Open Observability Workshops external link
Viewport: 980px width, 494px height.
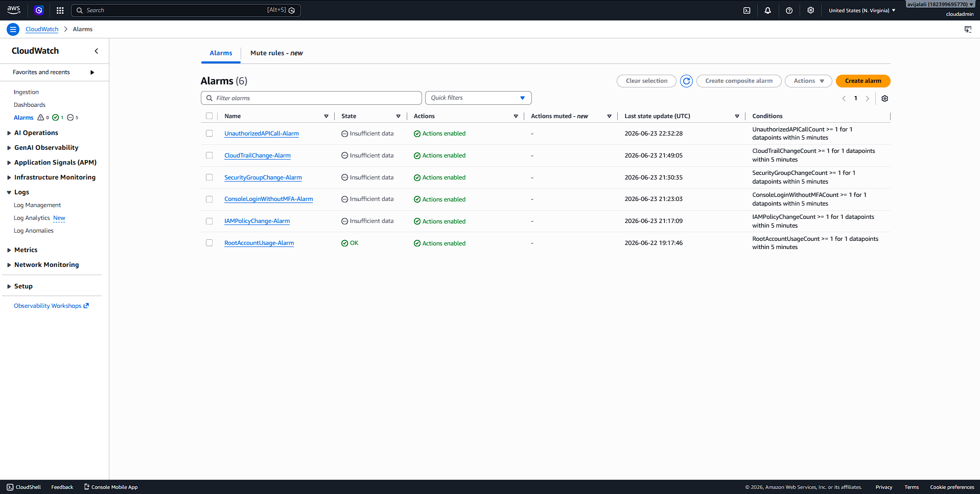coord(51,306)
